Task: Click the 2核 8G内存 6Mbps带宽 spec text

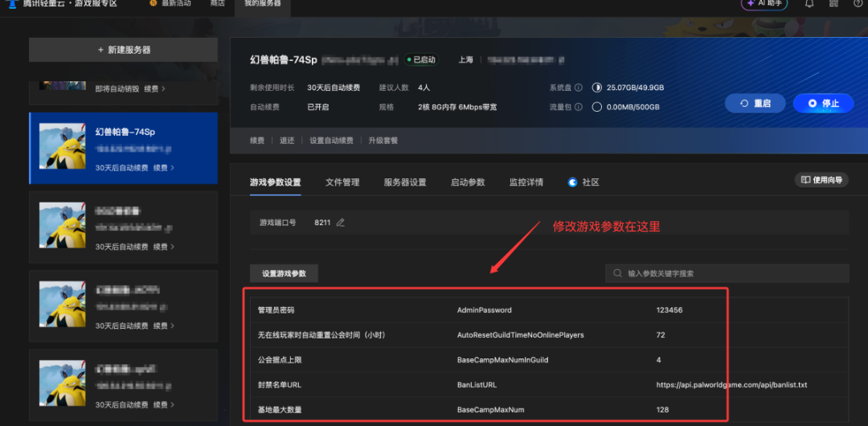Action: 458,107
